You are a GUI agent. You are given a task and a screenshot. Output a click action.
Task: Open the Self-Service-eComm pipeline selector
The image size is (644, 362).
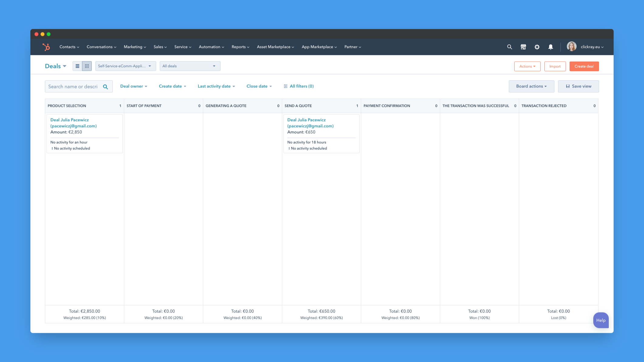[x=125, y=66]
